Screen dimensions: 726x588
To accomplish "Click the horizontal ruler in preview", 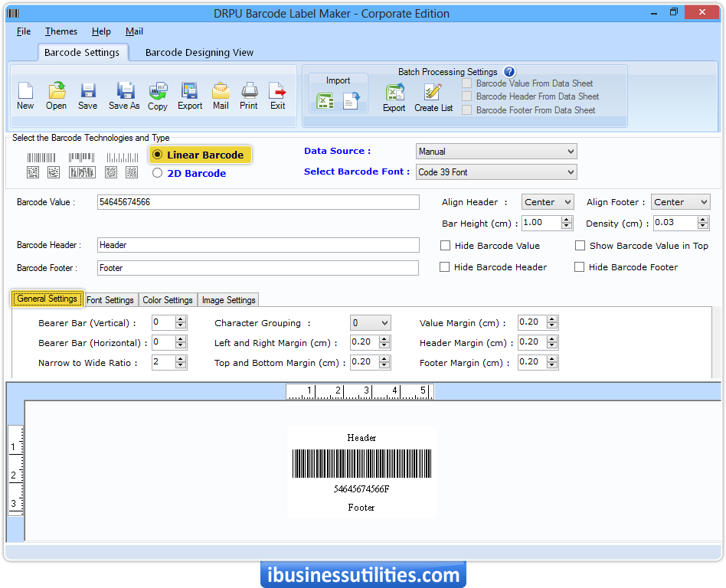I will tap(360, 391).
